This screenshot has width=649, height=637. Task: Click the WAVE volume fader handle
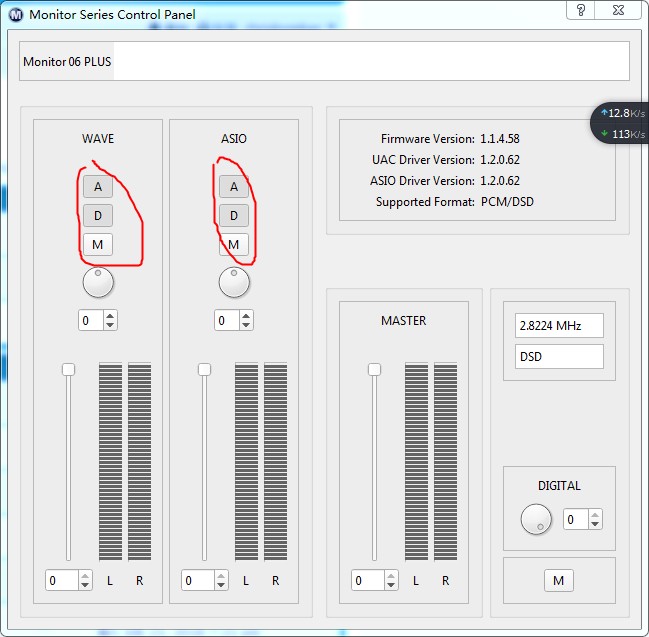[x=68, y=369]
